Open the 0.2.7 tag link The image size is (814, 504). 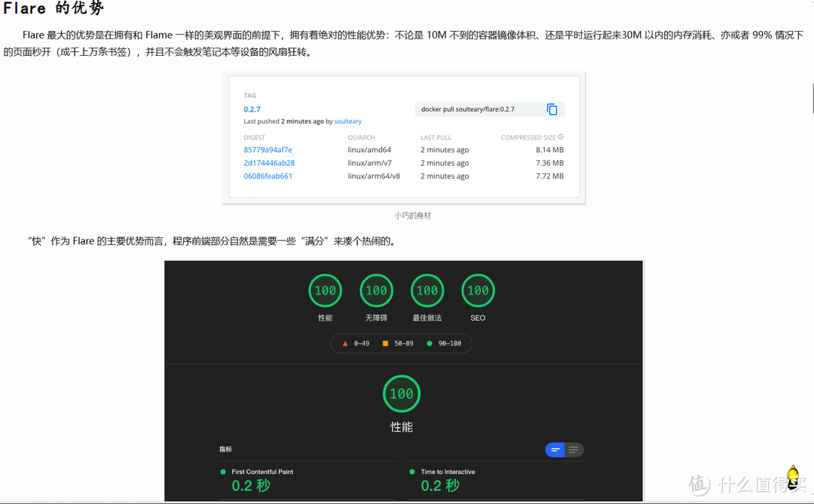click(252, 108)
